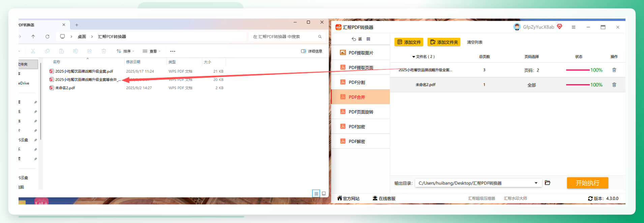Click the page selection cell showing 全部
Screen dimensions: 644x223
click(531, 85)
